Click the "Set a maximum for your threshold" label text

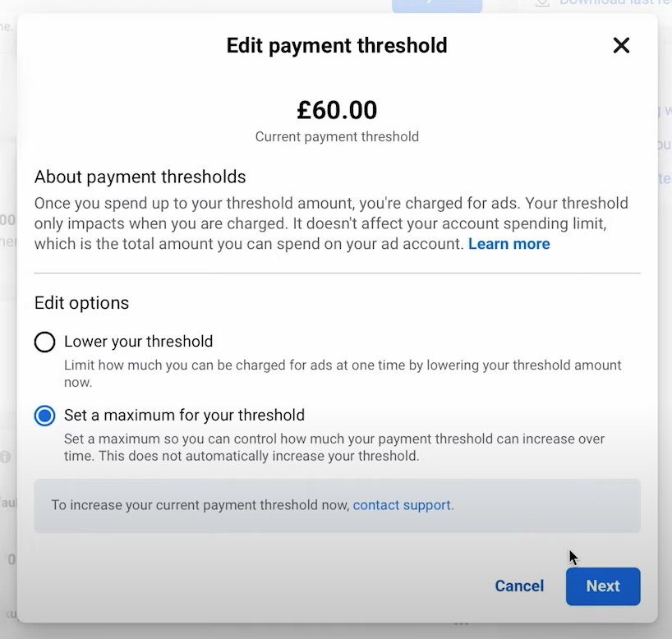click(184, 416)
